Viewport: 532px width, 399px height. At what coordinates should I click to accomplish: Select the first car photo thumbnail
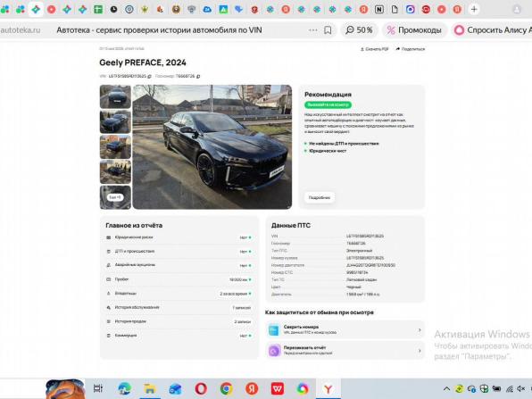115,96
